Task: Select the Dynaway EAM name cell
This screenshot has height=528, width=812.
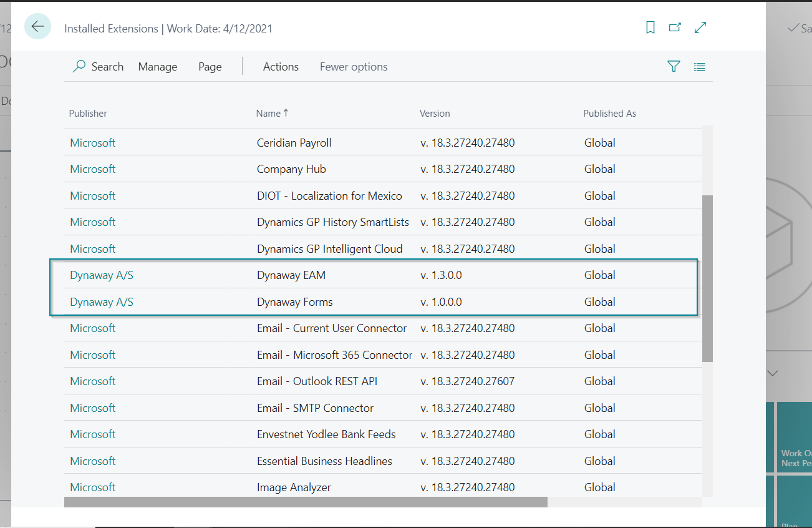Action: [x=291, y=275]
